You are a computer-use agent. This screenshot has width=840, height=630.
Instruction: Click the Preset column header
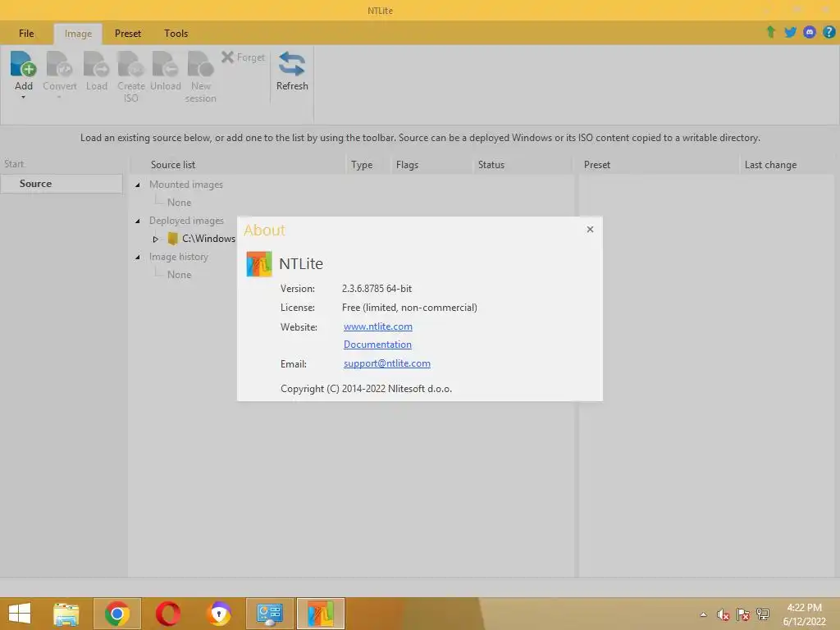coord(597,164)
